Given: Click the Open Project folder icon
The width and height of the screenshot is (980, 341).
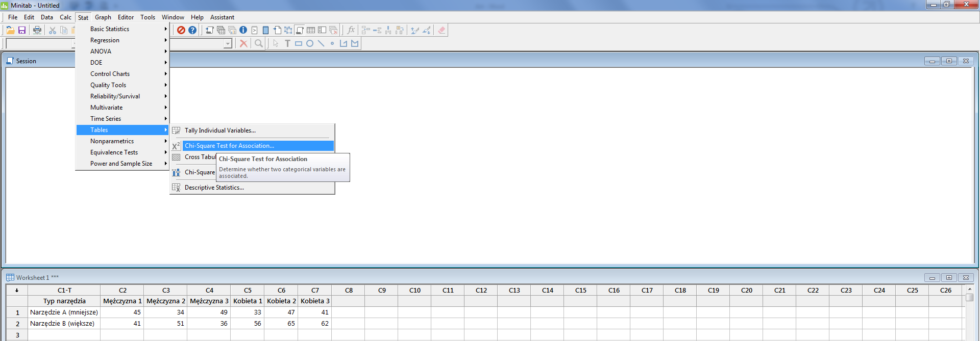Looking at the screenshot, I should coord(10,30).
